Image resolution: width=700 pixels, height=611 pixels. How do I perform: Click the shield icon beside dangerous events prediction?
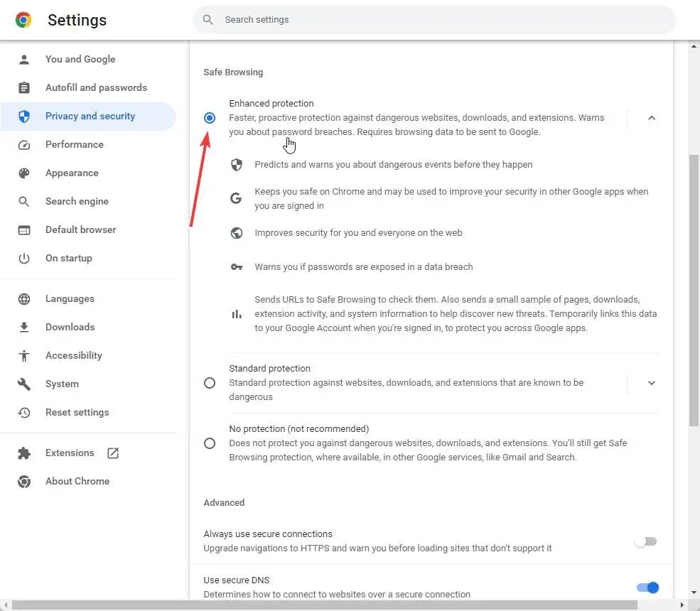click(237, 165)
